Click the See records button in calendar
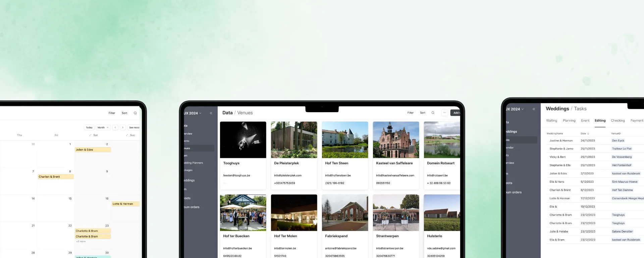This screenshot has width=644, height=258. [134, 128]
